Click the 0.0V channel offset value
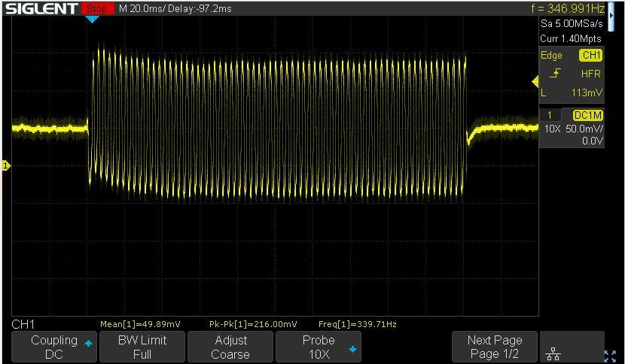The width and height of the screenshot is (625, 364). point(593,141)
